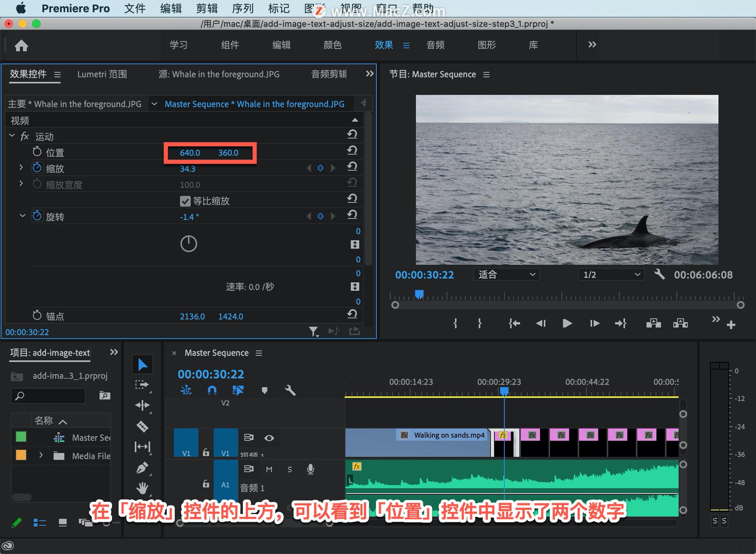The width and height of the screenshot is (756, 554).
Task: Click the project panel find folder icon
Action: pos(104,395)
